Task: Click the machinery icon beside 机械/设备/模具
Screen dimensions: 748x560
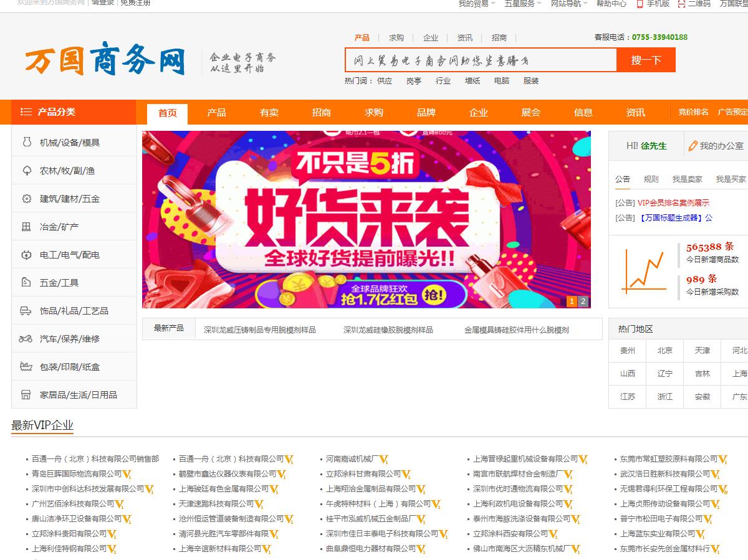Action: pos(26,142)
